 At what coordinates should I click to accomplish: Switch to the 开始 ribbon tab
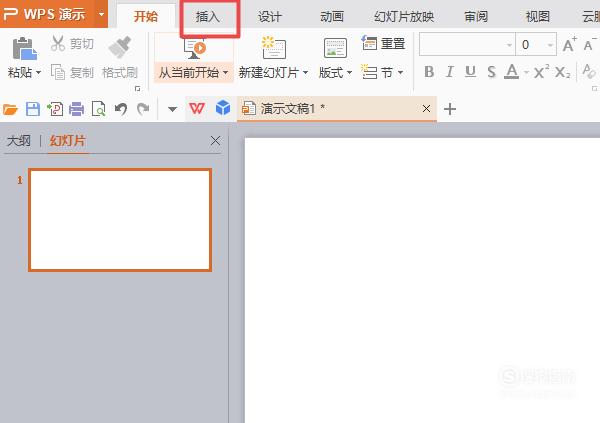click(145, 16)
